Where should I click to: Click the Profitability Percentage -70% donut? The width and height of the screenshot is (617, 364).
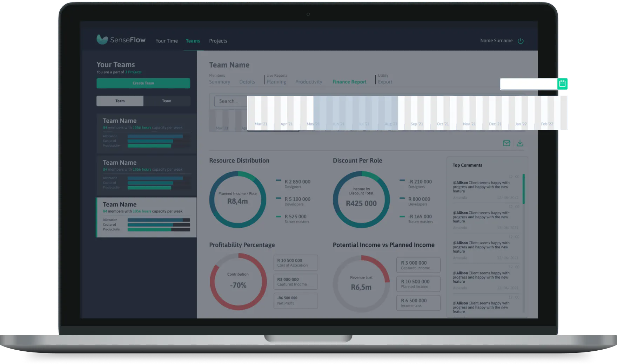click(238, 282)
